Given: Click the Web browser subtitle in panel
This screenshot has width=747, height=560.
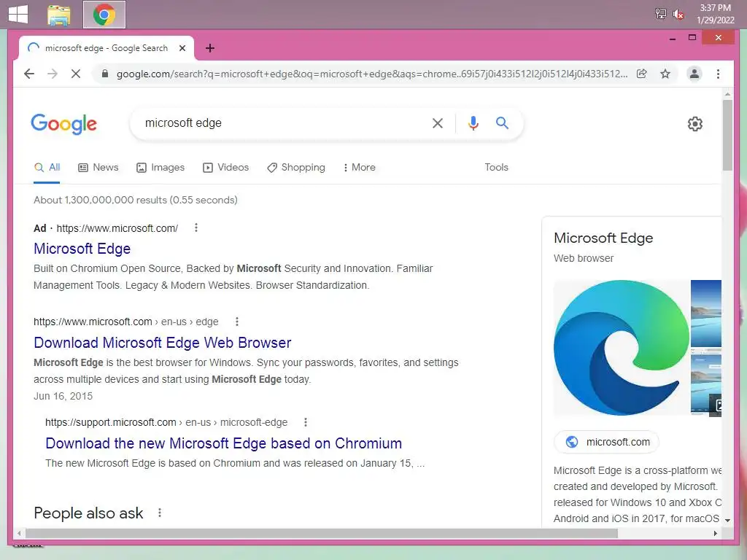Looking at the screenshot, I should [x=584, y=258].
